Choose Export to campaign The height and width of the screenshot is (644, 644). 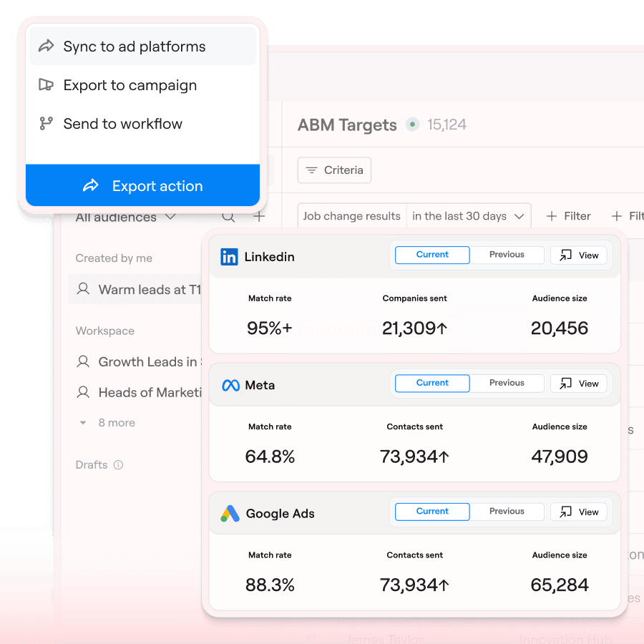tap(143, 85)
